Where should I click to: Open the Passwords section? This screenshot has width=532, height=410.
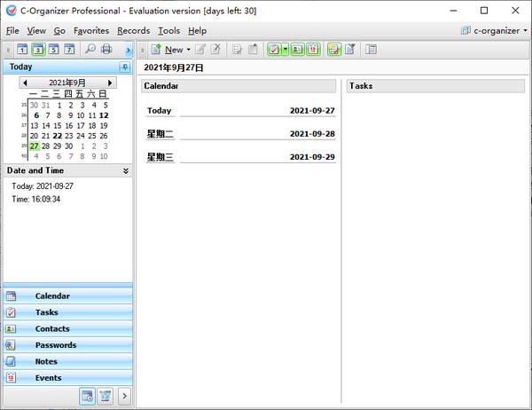tap(68, 345)
